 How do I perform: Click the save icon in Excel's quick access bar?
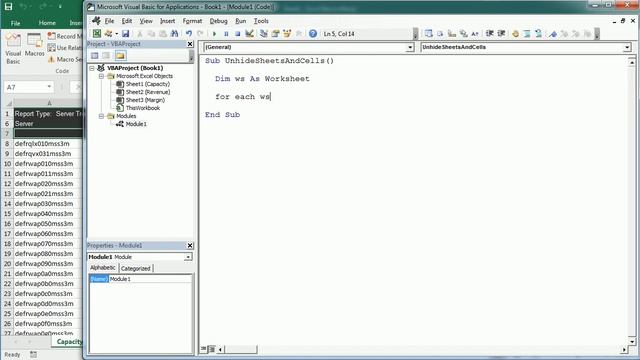[8, 7]
